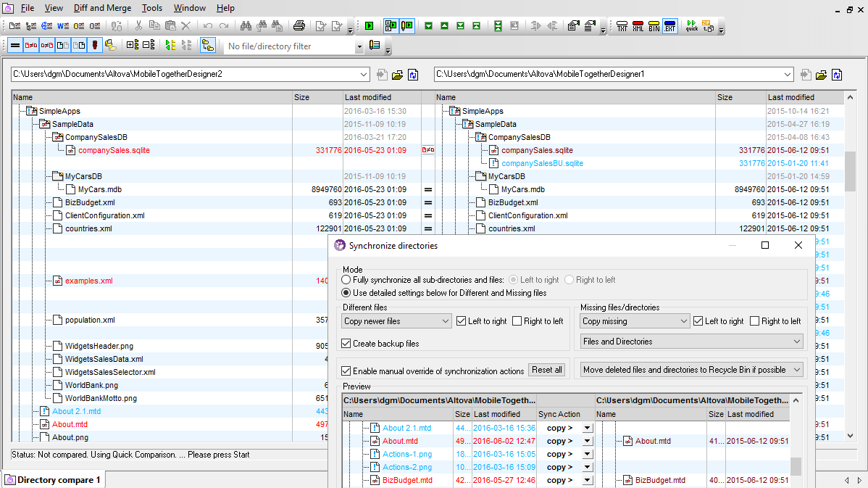Click the Undo arrow icon
Screen dimensions: 868x488
pyautogui.click(x=208, y=25)
